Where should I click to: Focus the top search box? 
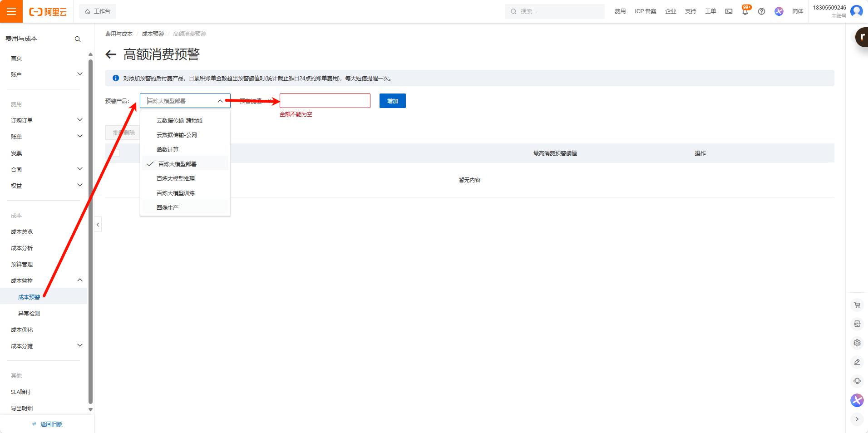pos(555,11)
